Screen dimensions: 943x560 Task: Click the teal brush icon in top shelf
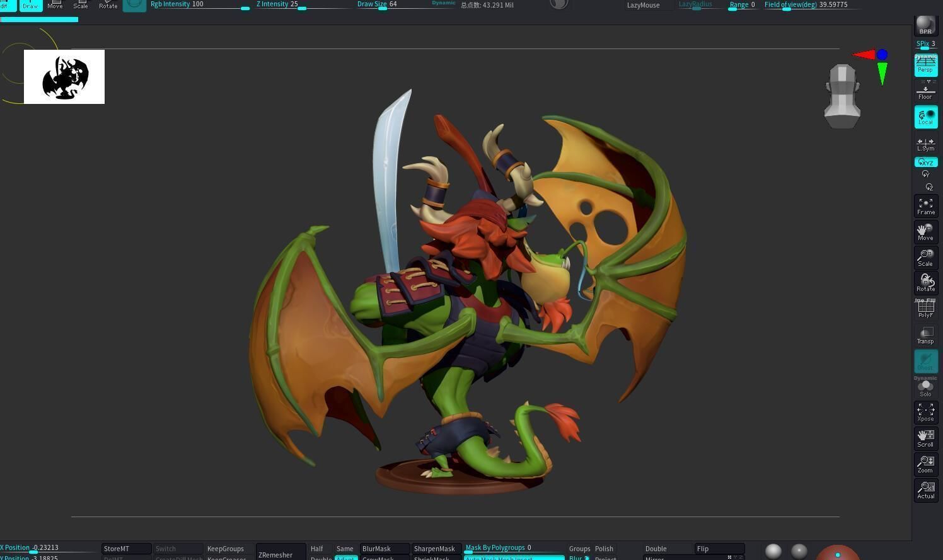click(x=134, y=6)
